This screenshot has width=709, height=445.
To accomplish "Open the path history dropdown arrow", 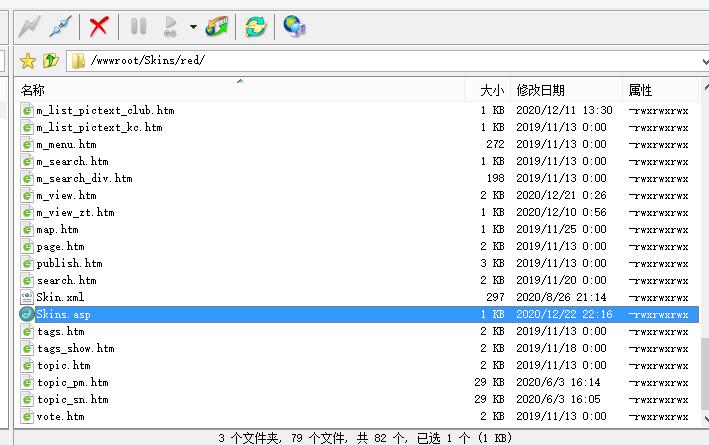I will point(704,62).
